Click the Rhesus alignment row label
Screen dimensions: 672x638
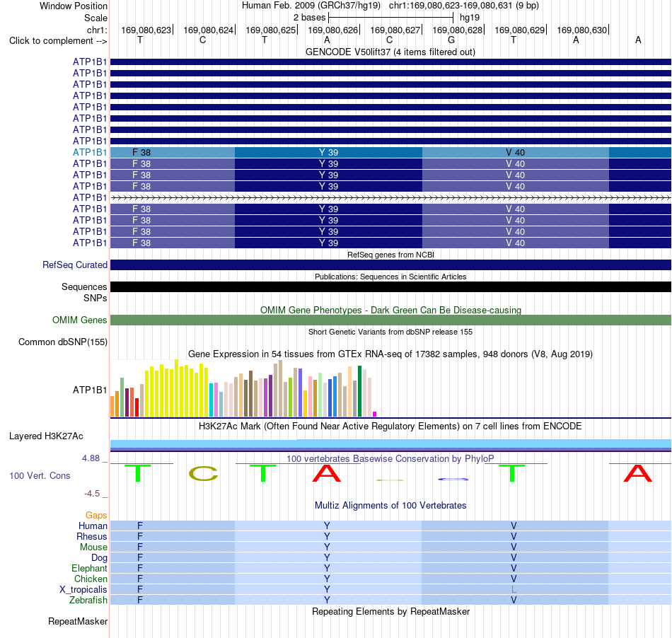[92, 536]
